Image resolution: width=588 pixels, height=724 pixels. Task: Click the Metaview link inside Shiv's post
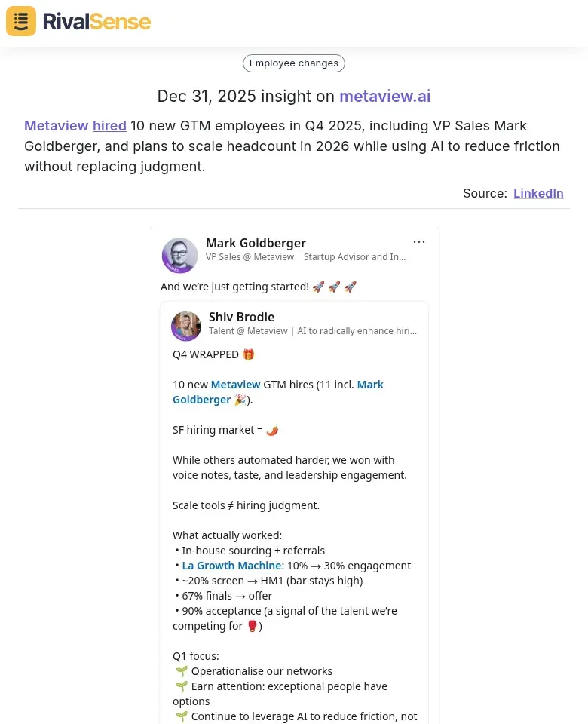click(235, 384)
